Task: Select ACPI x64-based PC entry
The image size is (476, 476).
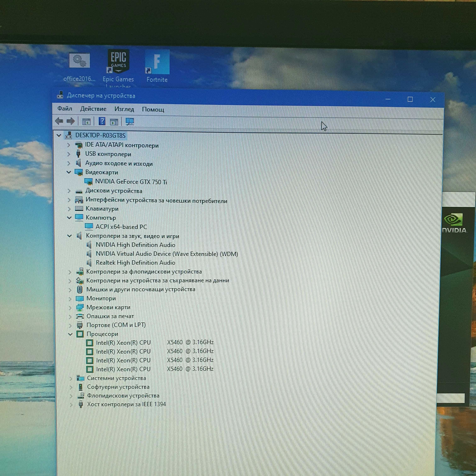Action: coord(121,227)
